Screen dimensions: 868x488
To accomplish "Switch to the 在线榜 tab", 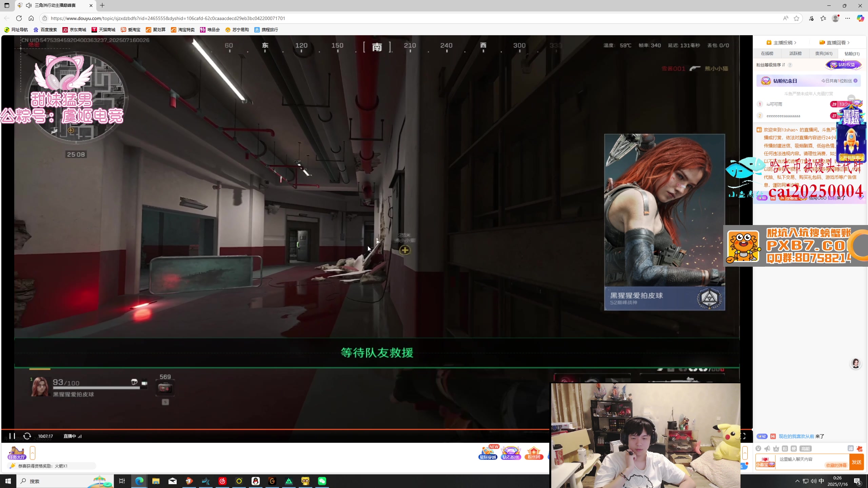I will pyautogui.click(x=767, y=54).
